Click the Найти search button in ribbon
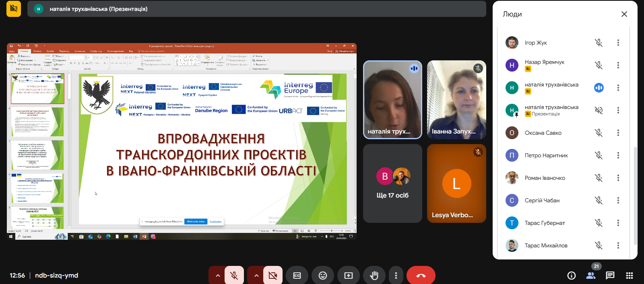Viewport: 644px width, 284px height. click(258, 56)
